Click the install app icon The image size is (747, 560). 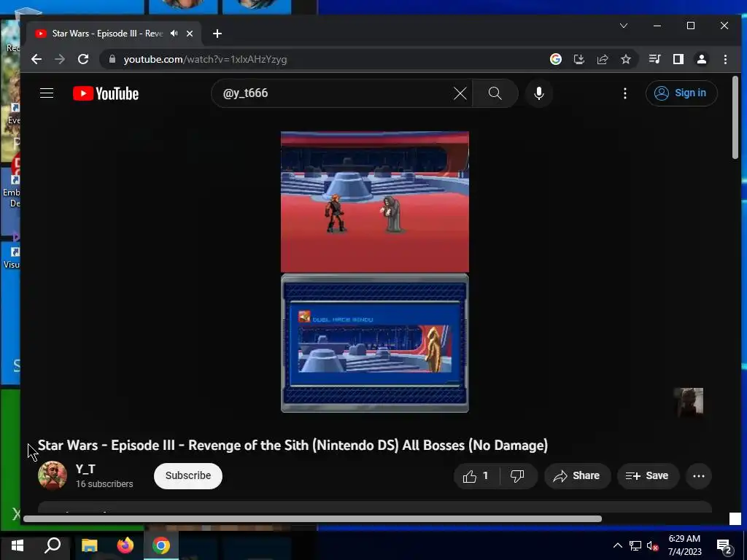pos(578,59)
